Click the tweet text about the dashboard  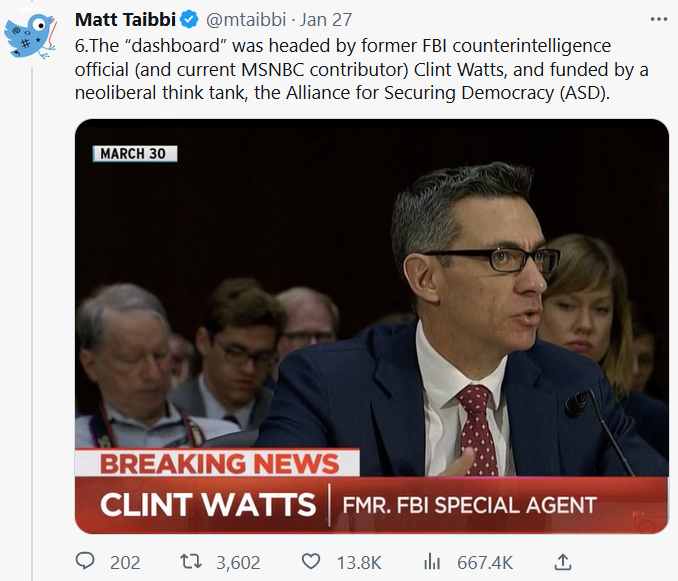[x=340, y=70]
